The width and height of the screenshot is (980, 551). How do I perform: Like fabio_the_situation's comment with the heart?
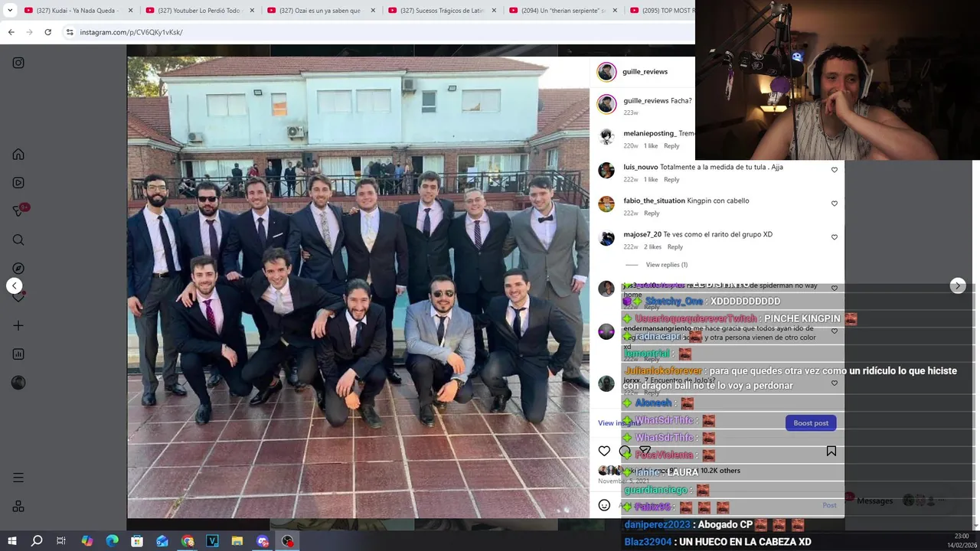tap(835, 204)
